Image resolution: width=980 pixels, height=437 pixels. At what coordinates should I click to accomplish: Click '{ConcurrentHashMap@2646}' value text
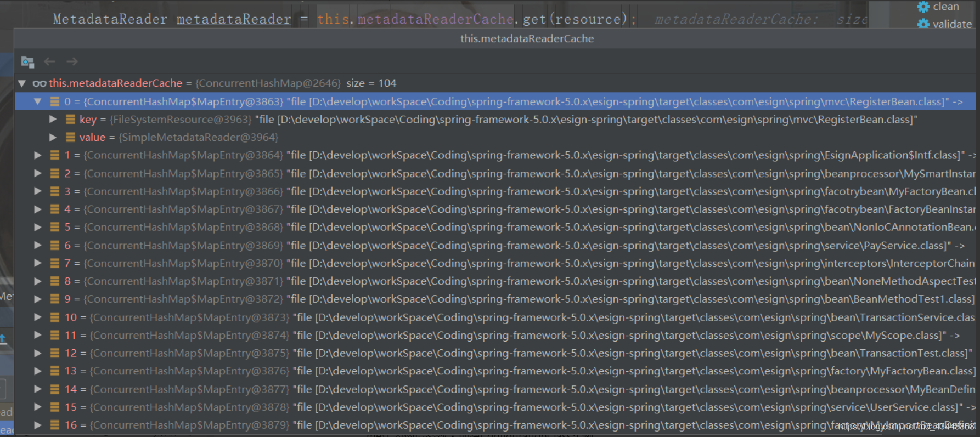268,83
